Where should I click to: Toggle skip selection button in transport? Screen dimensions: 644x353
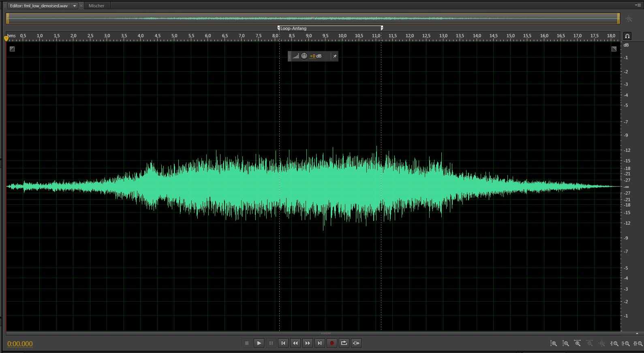point(356,343)
